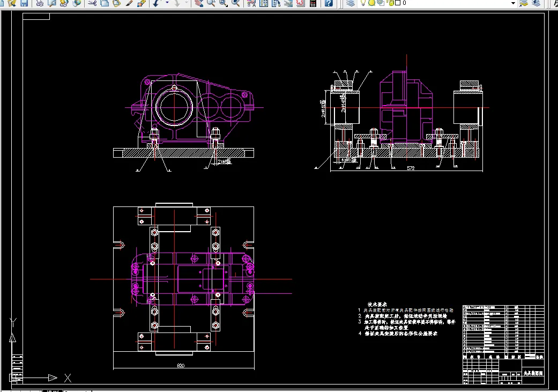Toggle layer 0 viewport freeze icon
This screenshot has width=558, height=392.
381,3
